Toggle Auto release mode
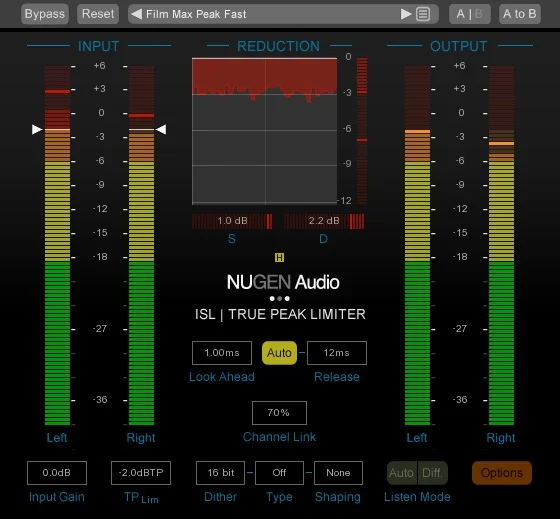Screen dimensions: 560x519 (279, 353)
